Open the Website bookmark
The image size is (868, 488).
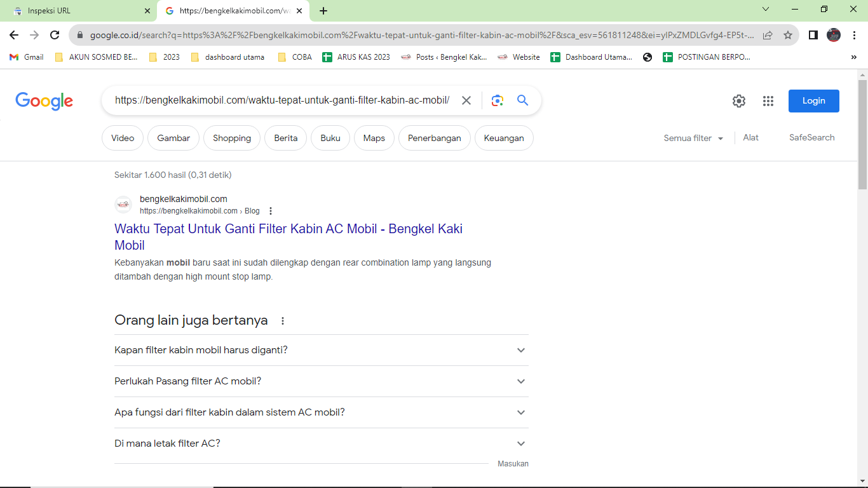click(519, 57)
